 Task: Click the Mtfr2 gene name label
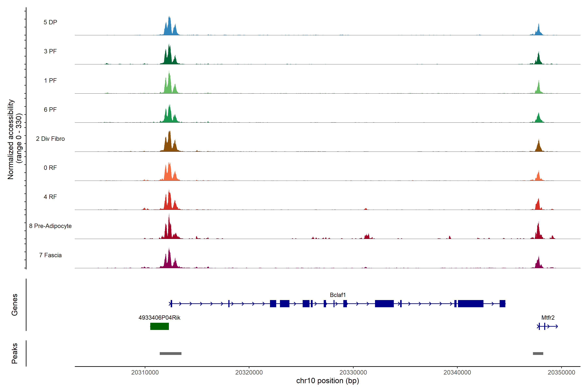548,318
